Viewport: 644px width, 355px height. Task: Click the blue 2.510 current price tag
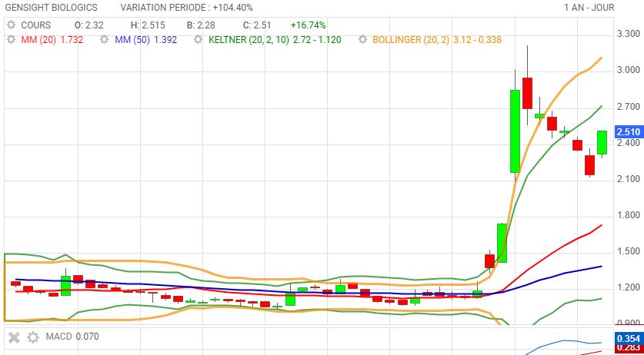[x=629, y=132]
